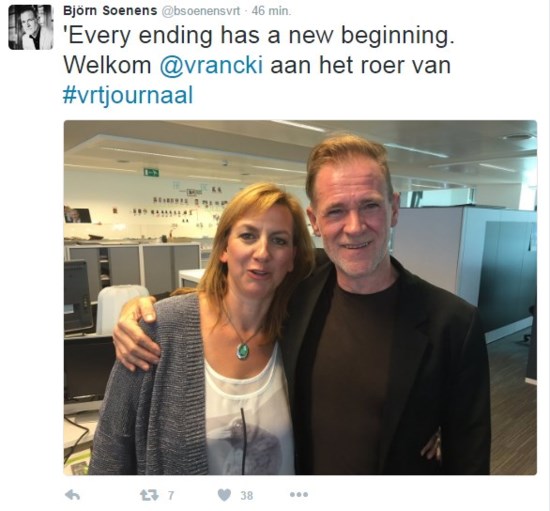
Task: Click the 'Every ending has a new beginning' text
Action: (259, 36)
